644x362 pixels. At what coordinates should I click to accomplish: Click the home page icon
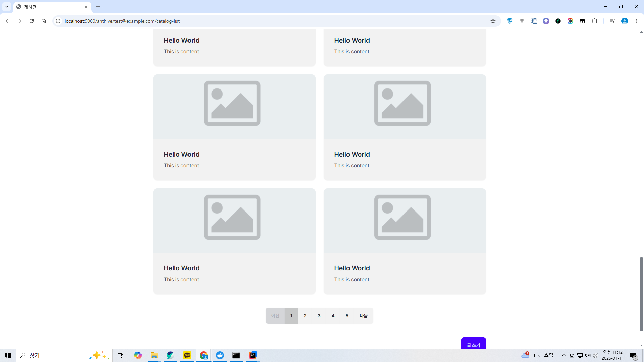[44, 21]
